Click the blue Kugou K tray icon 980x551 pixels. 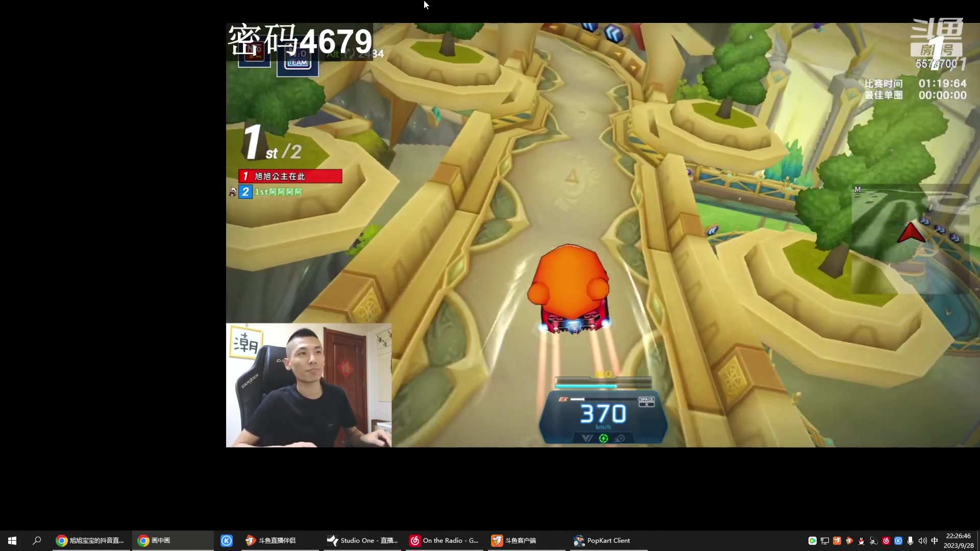pos(898,541)
